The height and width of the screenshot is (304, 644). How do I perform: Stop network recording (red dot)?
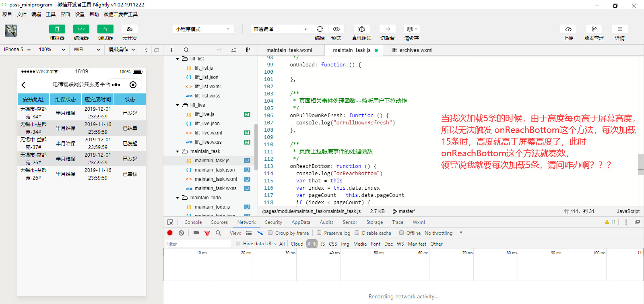pyautogui.click(x=170, y=233)
